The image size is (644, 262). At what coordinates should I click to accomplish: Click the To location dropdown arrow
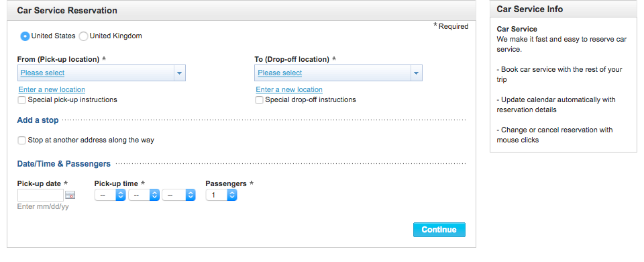pos(416,73)
